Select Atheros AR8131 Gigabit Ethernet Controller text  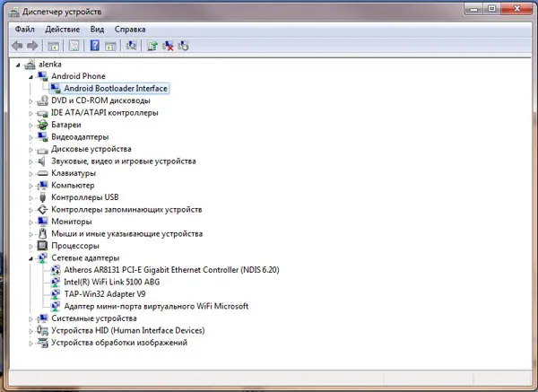point(171,270)
